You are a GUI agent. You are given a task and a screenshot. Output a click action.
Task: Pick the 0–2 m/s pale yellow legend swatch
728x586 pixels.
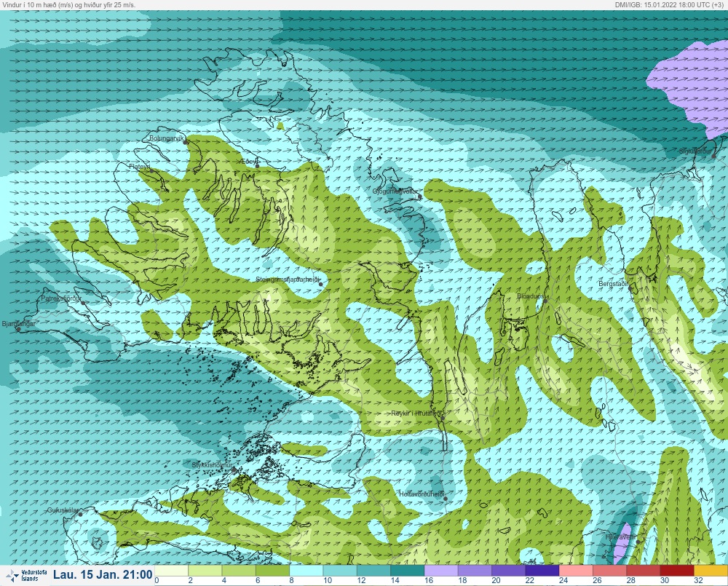(171, 570)
